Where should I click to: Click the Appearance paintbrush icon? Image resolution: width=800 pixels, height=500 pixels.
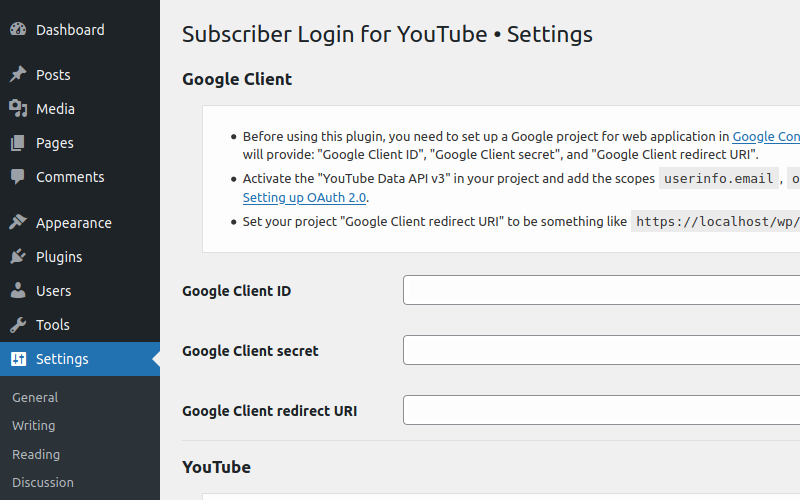tap(18, 222)
